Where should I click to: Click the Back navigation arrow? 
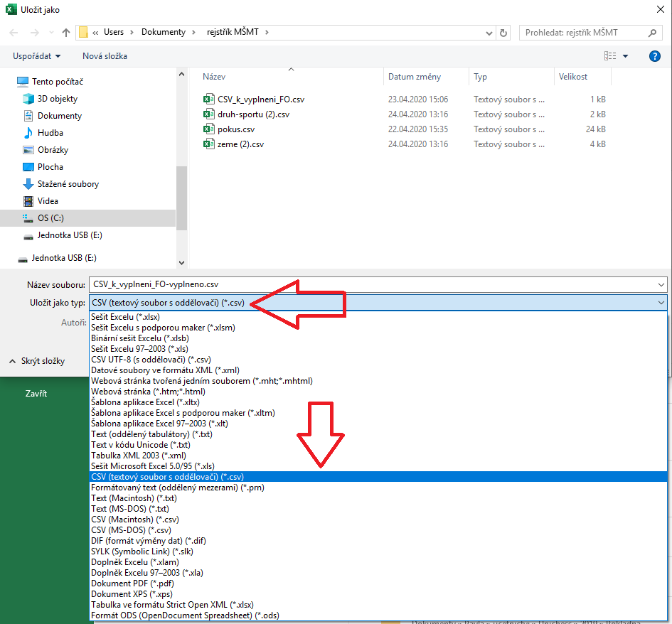click(x=14, y=33)
